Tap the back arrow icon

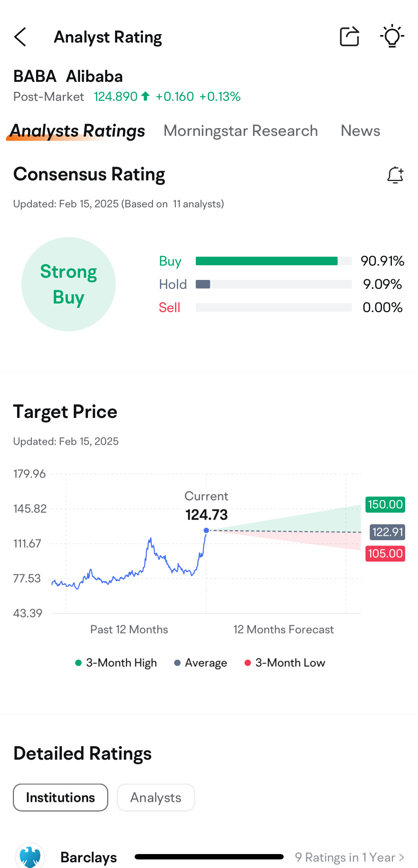click(x=20, y=37)
